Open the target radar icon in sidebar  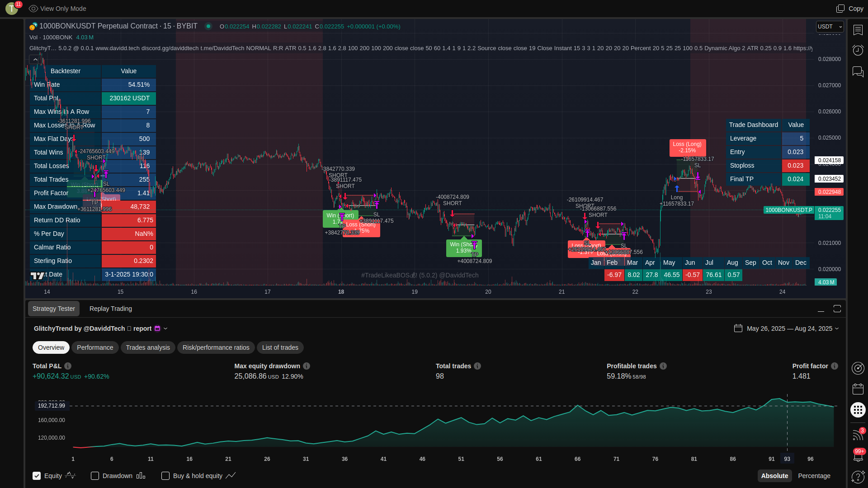click(858, 368)
